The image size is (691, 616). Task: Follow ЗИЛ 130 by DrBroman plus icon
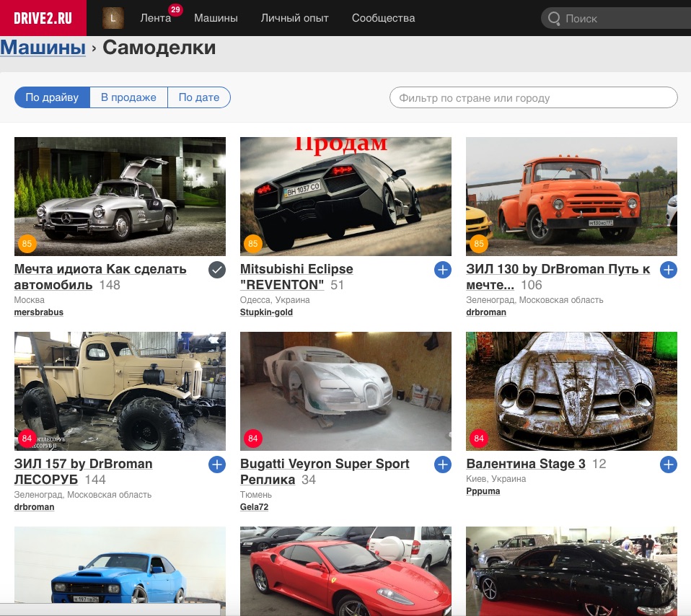669,270
